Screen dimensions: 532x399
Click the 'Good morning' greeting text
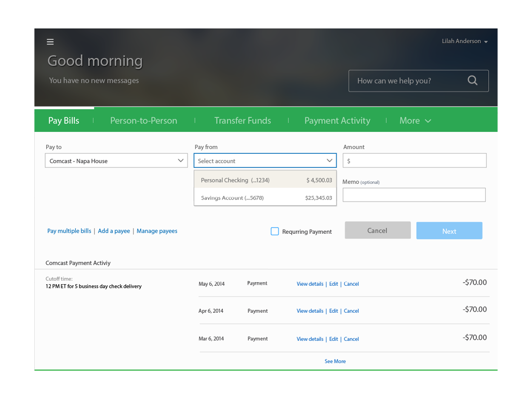[95, 61]
